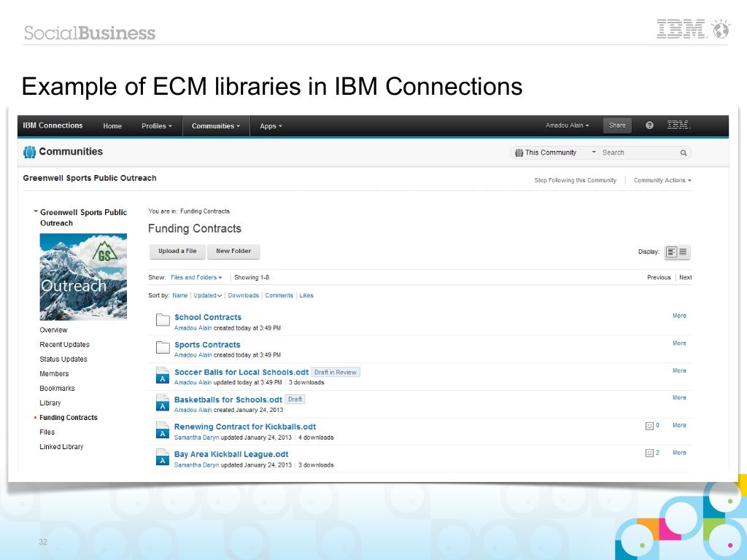Click Upload a File button
The height and width of the screenshot is (560, 747).
point(177,252)
